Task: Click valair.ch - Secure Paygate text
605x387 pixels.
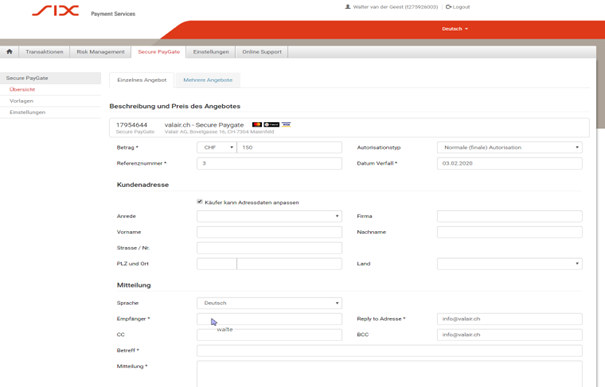Action: tap(204, 125)
